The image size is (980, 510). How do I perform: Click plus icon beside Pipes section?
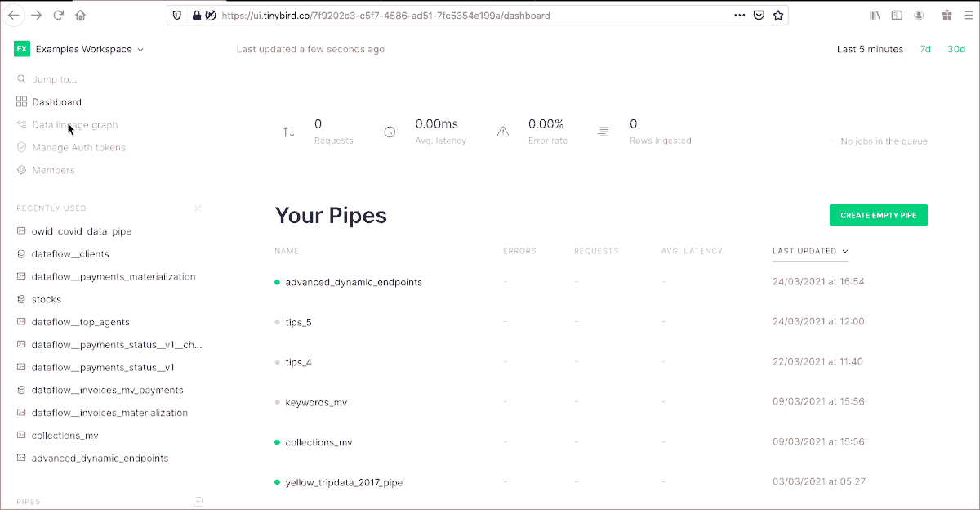(x=198, y=501)
